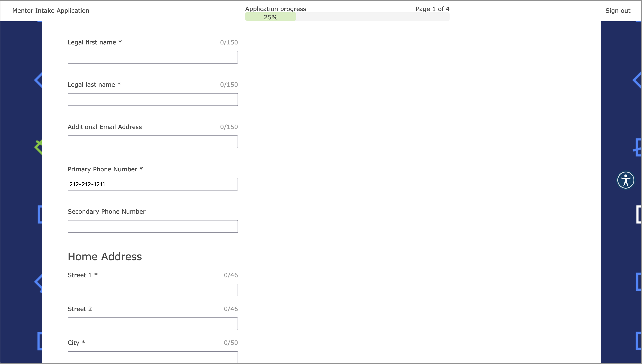Click the Home Address heading

pyautogui.click(x=105, y=257)
